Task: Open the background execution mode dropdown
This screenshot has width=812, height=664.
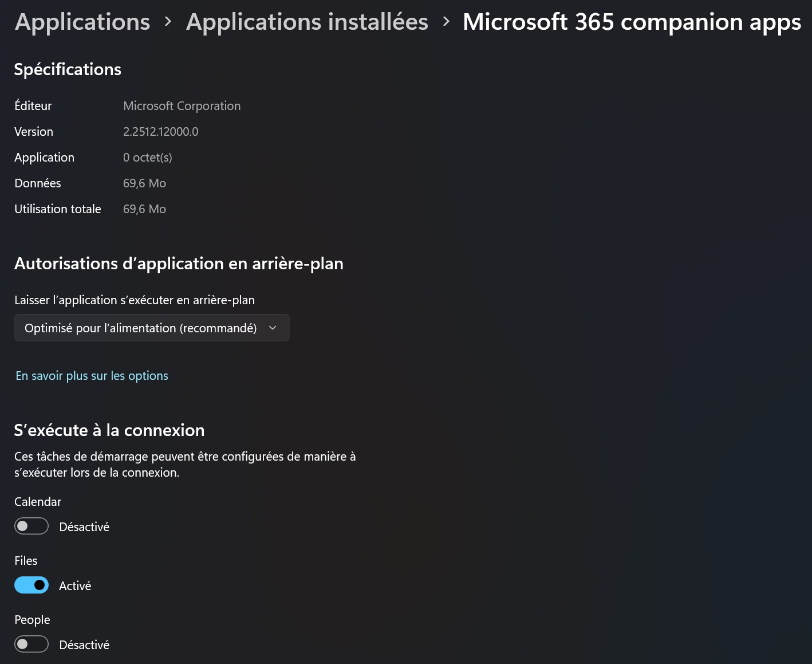Action: pos(151,328)
